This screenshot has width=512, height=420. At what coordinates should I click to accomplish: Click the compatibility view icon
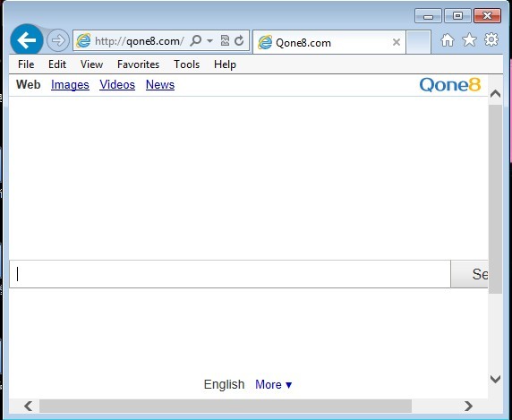click(x=225, y=40)
